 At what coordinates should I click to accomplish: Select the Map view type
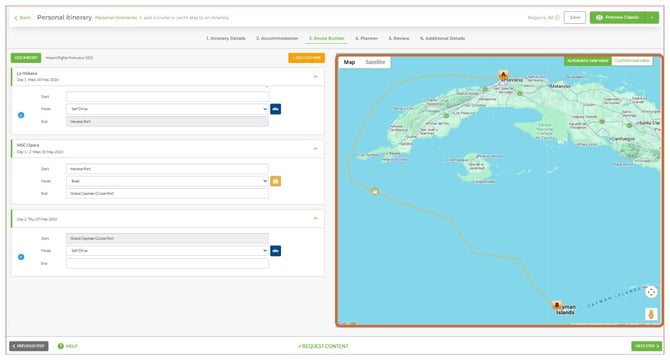349,62
